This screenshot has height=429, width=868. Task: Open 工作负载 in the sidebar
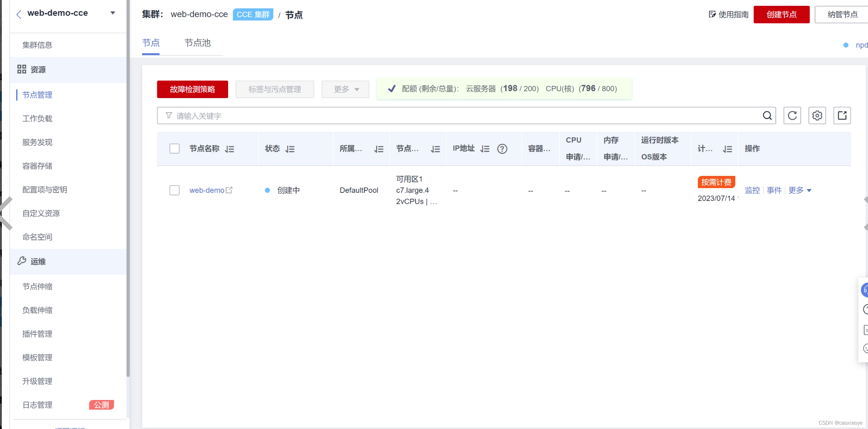[37, 119]
